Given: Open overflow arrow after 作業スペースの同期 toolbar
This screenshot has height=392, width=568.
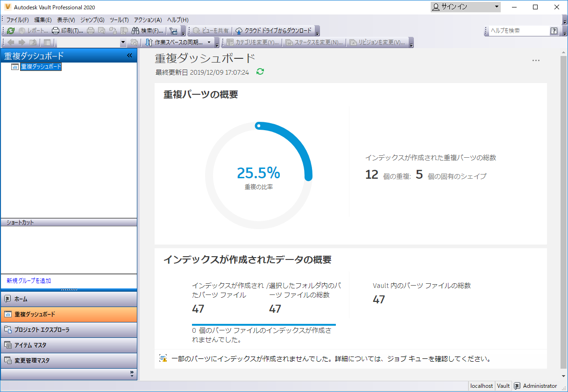Looking at the screenshot, I should point(217,43).
